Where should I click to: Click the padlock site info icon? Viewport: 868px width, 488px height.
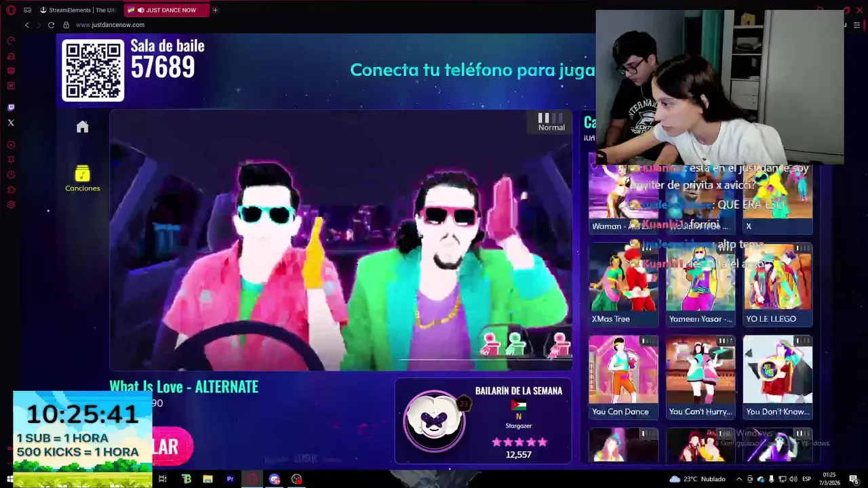pos(66,25)
